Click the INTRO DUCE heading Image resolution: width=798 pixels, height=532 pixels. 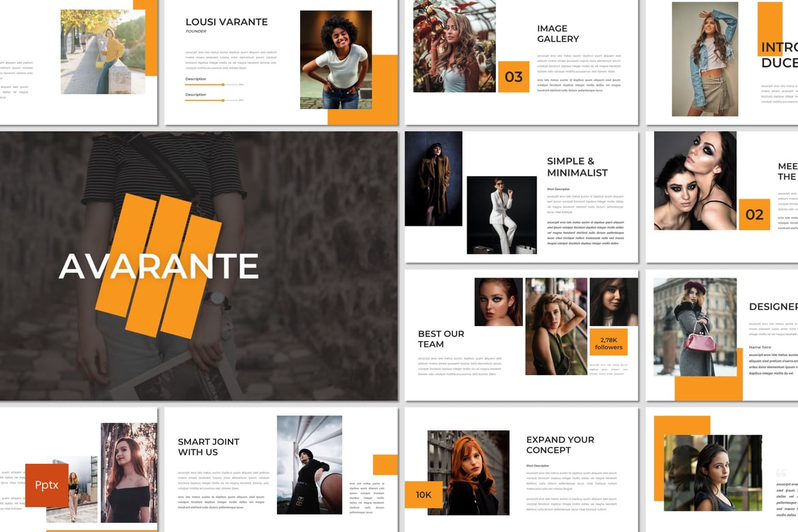(x=779, y=55)
